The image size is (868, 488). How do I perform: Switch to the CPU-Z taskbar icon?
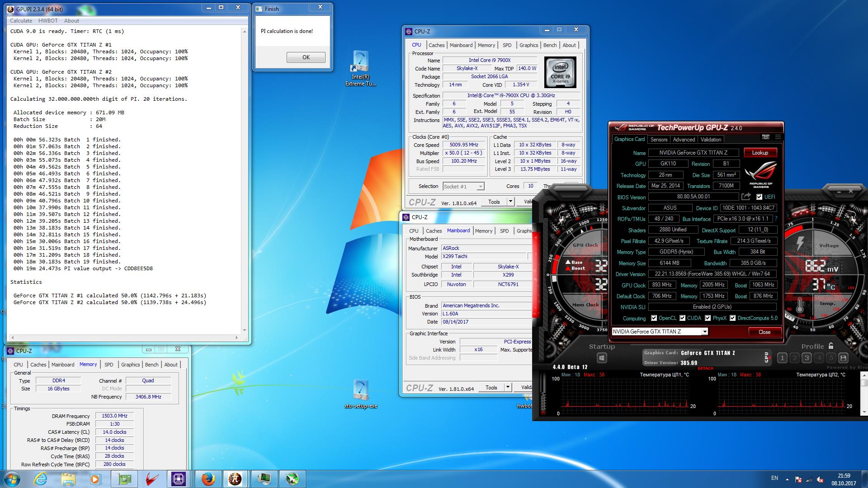coord(179,479)
